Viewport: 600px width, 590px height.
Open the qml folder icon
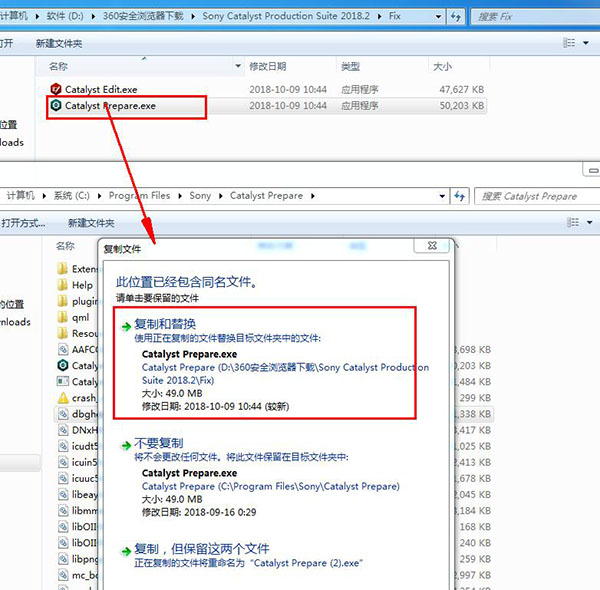pos(62,317)
